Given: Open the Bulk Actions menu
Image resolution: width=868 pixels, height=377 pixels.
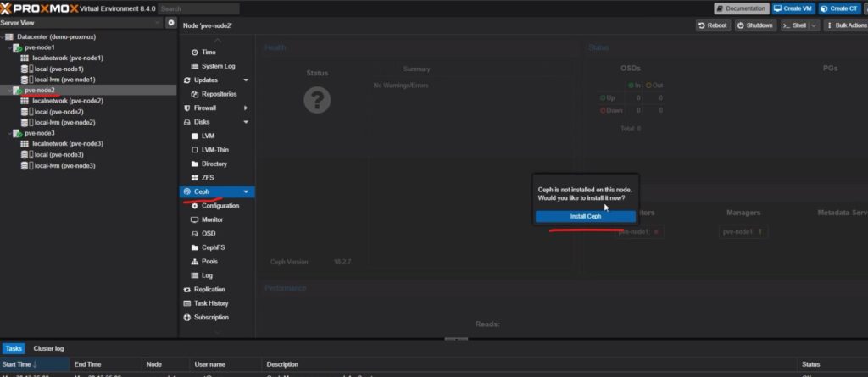Looking at the screenshot, I should click(x=847, y=25).
